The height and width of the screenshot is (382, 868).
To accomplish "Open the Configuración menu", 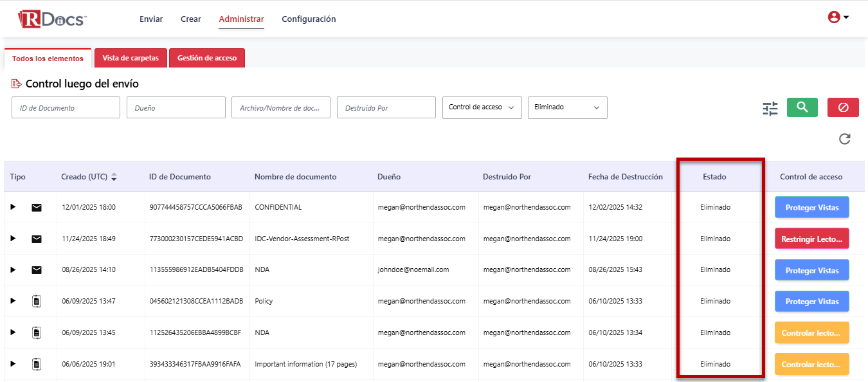I will (309, 19).
